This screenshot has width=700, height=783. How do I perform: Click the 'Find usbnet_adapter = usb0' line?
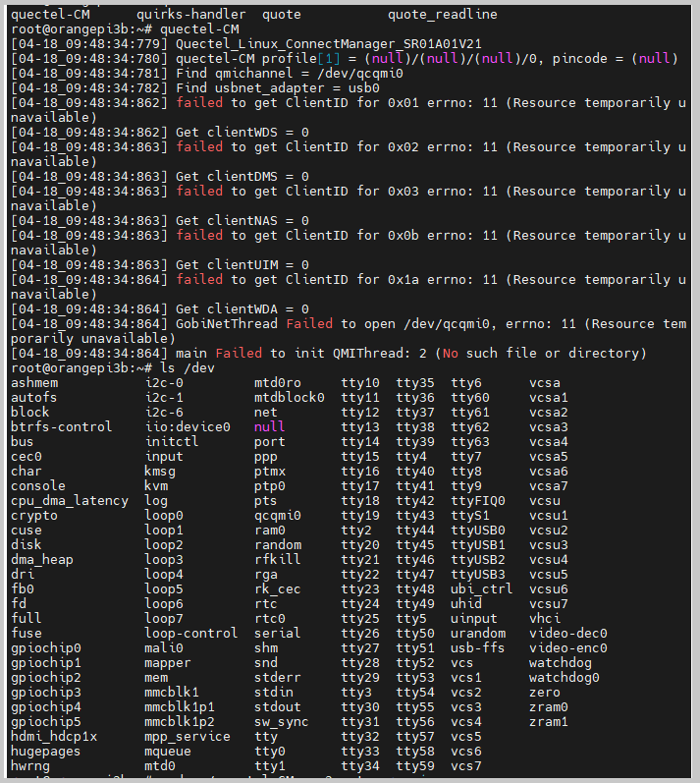(278, 88)
